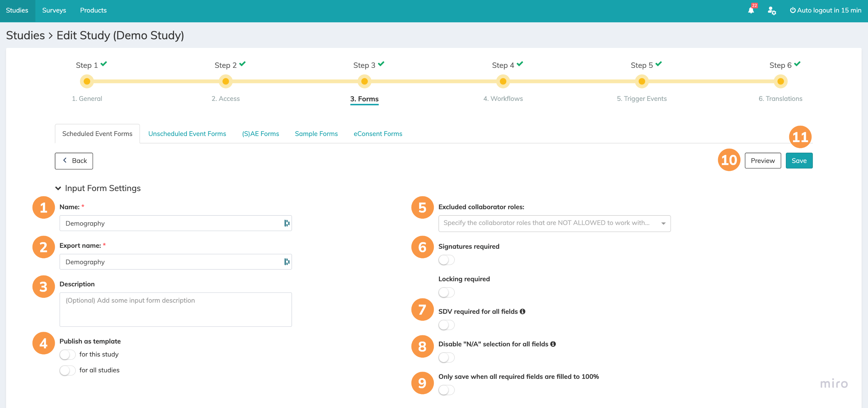Click the user settings icon
The height and width of the screenshot is (408, 868).
click(772, 10)
